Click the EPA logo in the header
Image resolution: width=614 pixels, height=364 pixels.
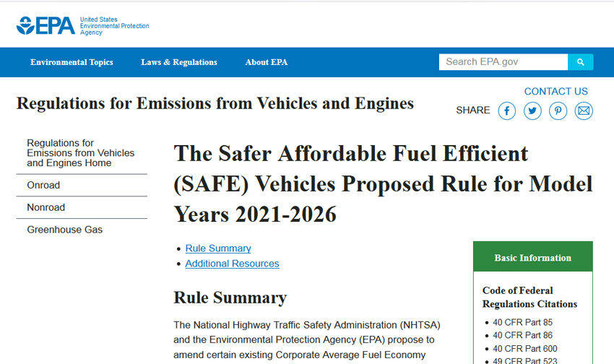click(x=46, y=26)
